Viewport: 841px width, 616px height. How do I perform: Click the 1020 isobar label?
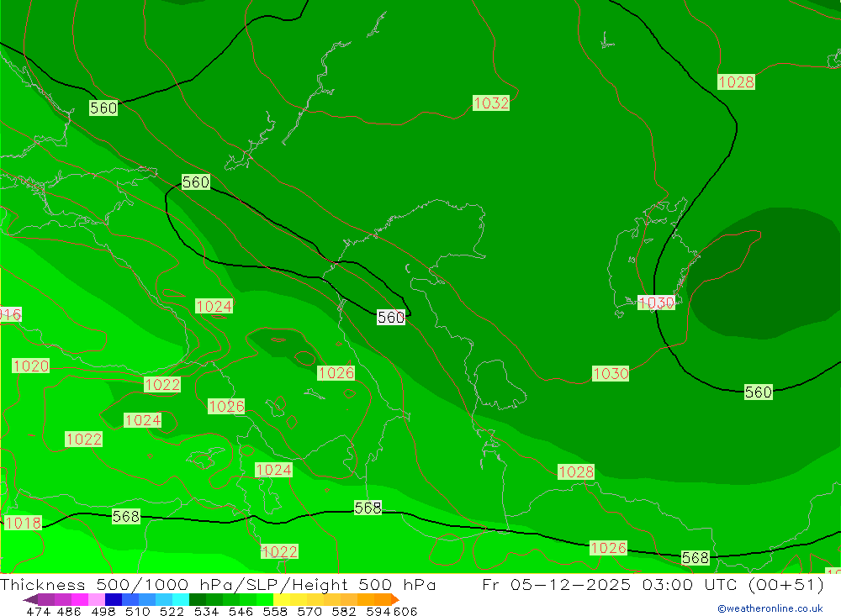pyautogui.click(x=31, y=366)
